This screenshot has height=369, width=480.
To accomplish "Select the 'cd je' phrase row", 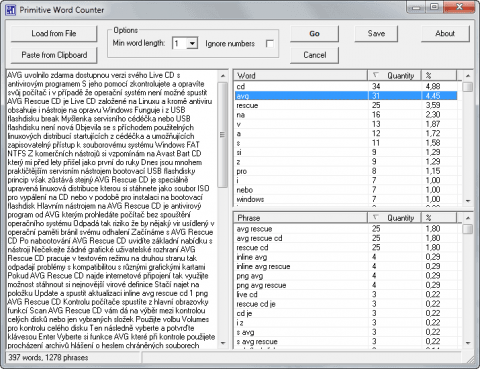I will point(346,313).
